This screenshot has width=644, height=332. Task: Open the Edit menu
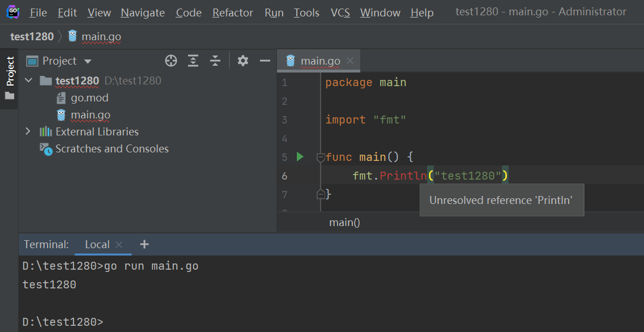tap(67, 12)
